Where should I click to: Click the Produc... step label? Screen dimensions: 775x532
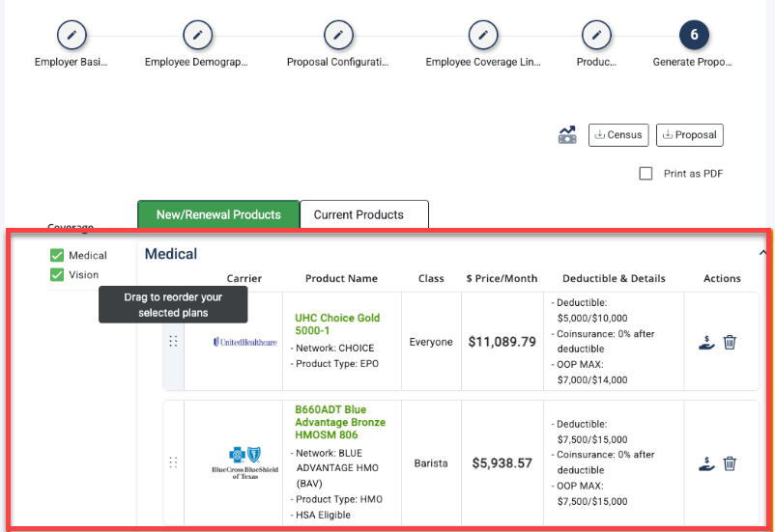pyautogui.click(x=596, y=62)
